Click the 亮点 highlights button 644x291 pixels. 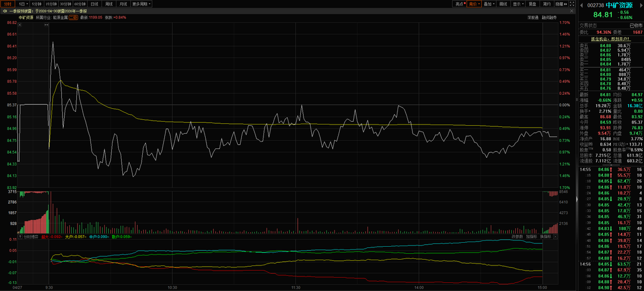click(x=459, y=3)
